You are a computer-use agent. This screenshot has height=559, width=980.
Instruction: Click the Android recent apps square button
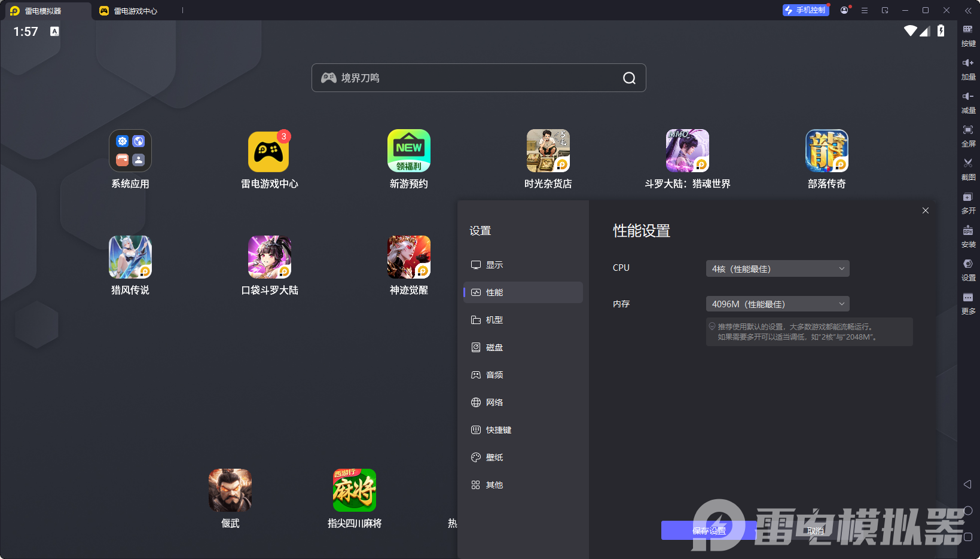968,537
